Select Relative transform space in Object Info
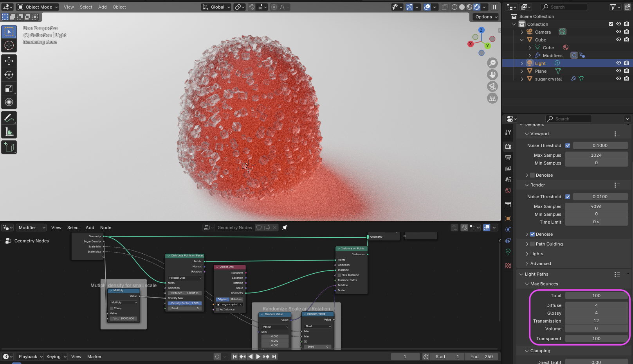The height and width of the screenshot is (364, 633). pyautogui.click(x=236, y=299)
